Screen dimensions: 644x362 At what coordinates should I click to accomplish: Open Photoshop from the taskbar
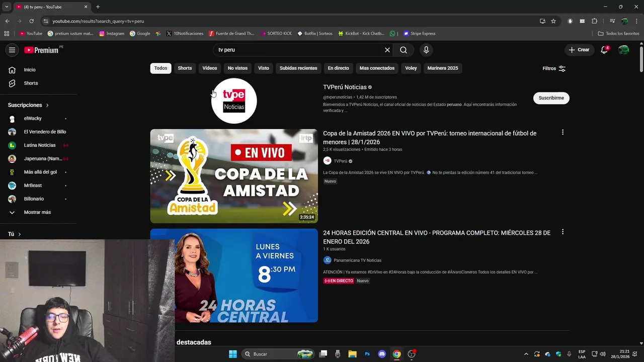[x=367, y=354]
